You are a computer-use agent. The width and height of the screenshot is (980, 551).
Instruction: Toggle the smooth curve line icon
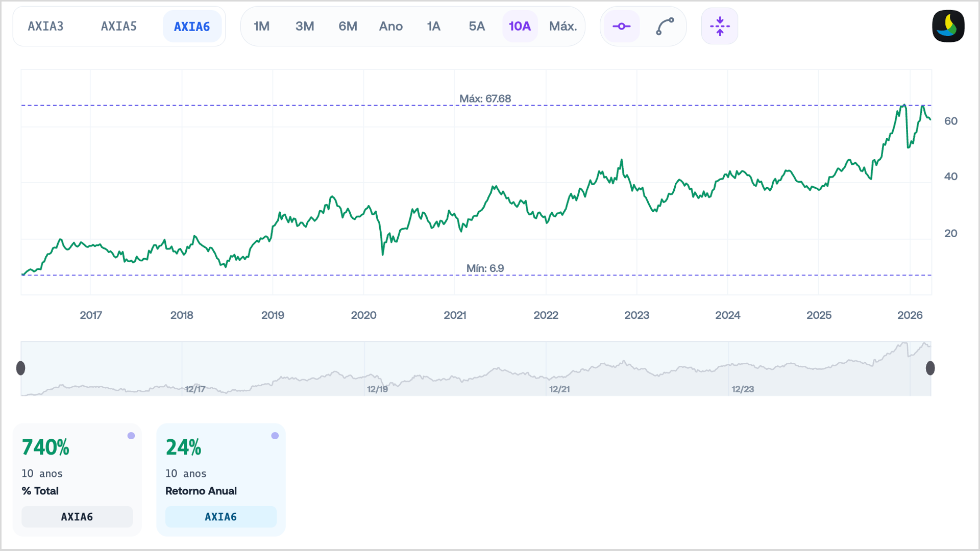pyautogui.click(x=665, y=26)
